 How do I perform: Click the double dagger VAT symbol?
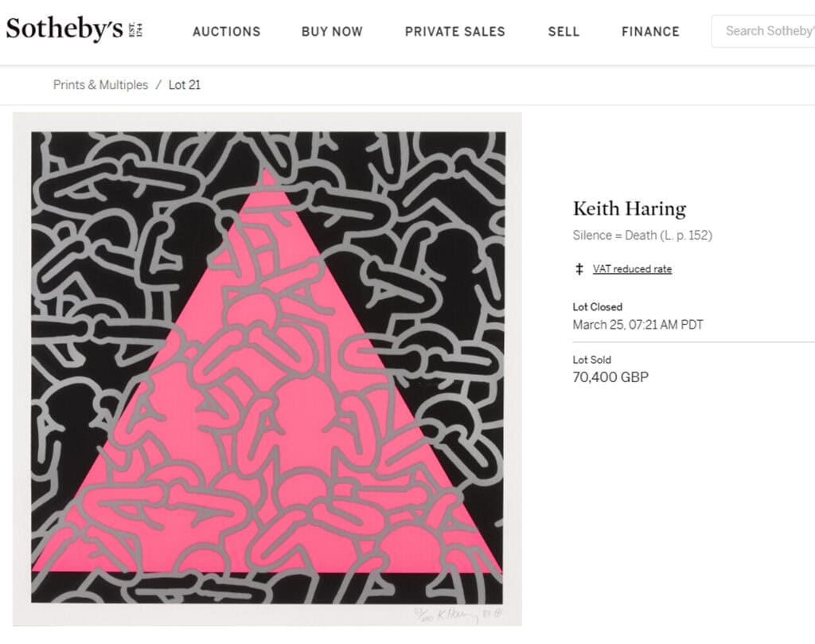pos(579,269)
